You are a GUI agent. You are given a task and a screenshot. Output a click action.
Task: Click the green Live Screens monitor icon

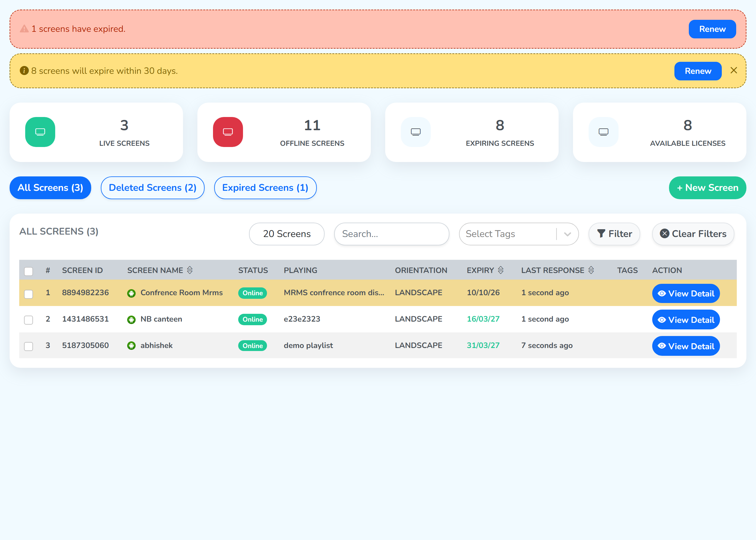point(40,132)
